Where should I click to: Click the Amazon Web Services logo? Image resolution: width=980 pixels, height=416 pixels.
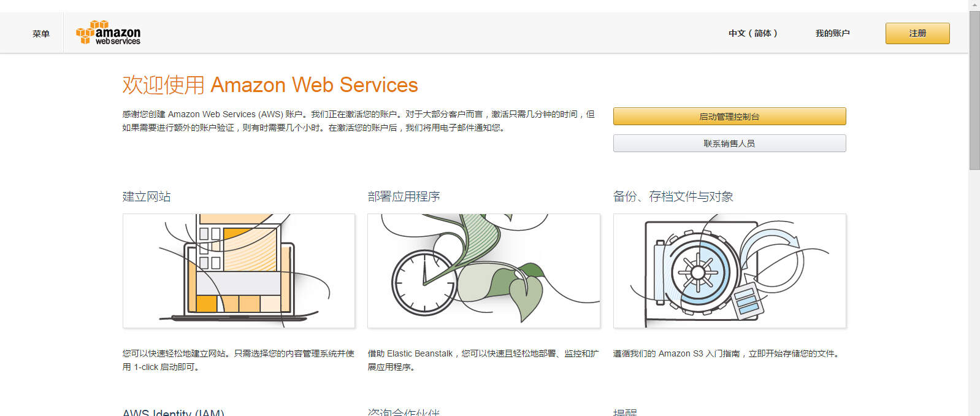(109, 33)
